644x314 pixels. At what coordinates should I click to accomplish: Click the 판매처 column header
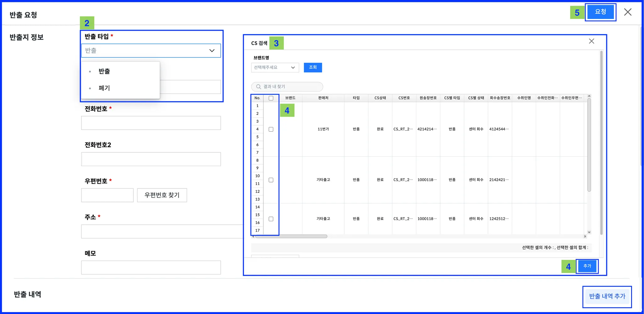(x=323, y=98)
